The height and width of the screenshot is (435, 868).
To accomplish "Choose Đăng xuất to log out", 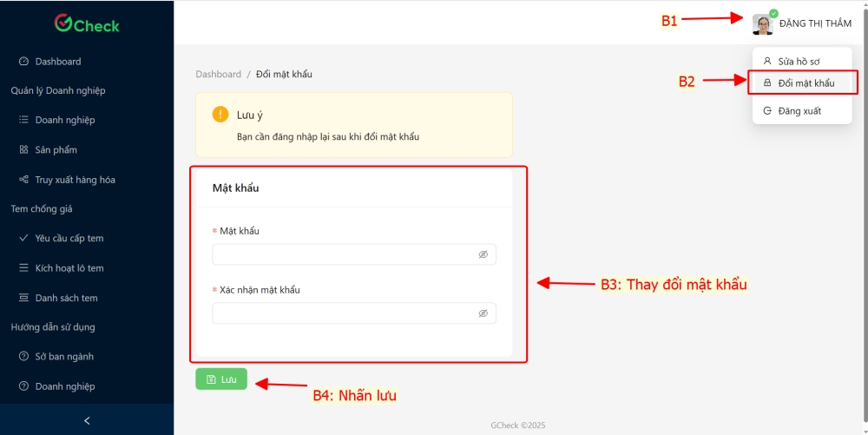I will 802,110.
